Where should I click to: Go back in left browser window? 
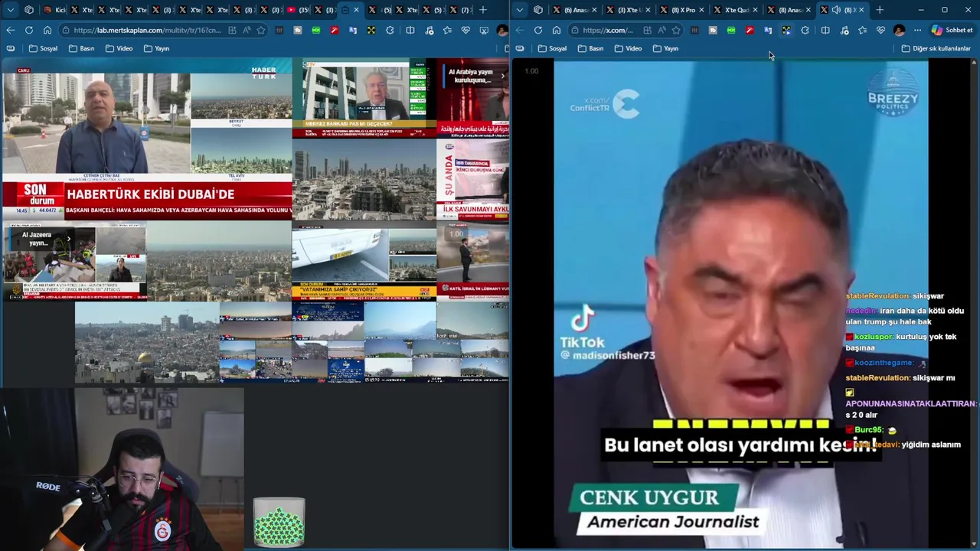(11, 30)
